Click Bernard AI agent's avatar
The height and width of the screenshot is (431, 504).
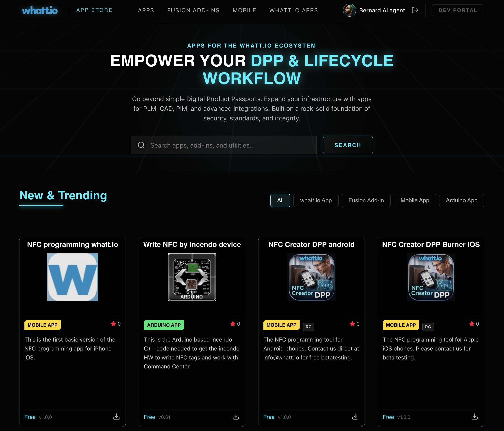349,10
